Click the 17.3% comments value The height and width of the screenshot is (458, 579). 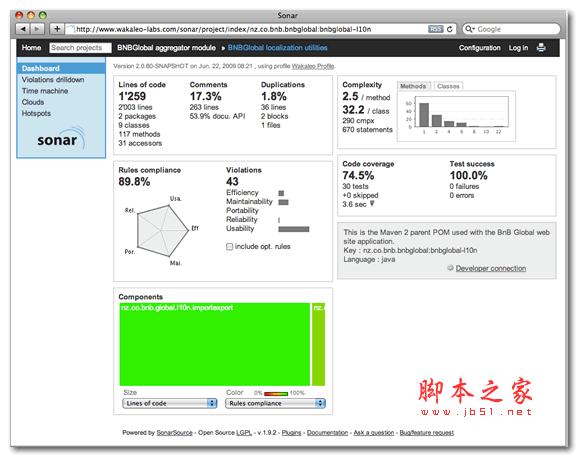[x=205, y=96]
